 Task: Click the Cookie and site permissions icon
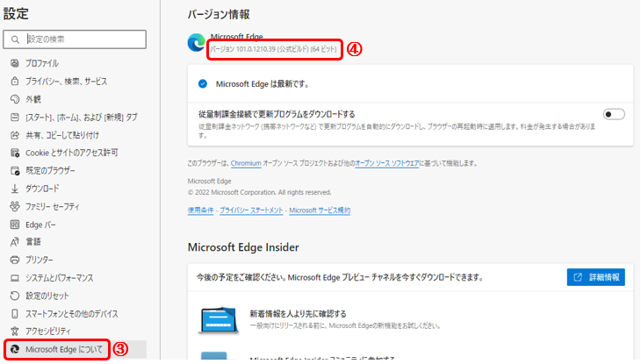point(15,153)
